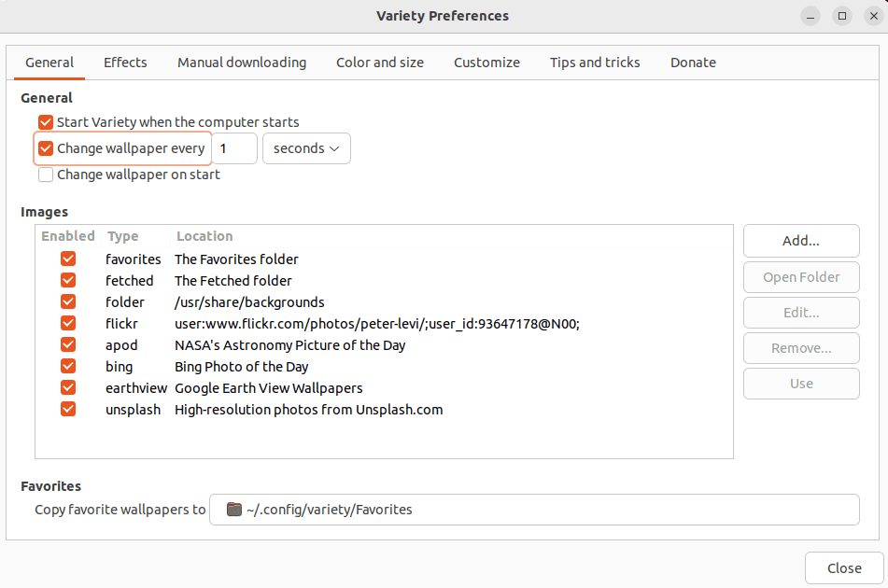Click the Close button

(844, 568)
